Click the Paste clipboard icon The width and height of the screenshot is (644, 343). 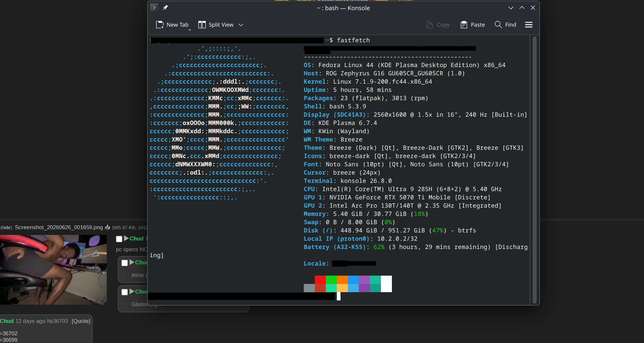tap(464, 25)
